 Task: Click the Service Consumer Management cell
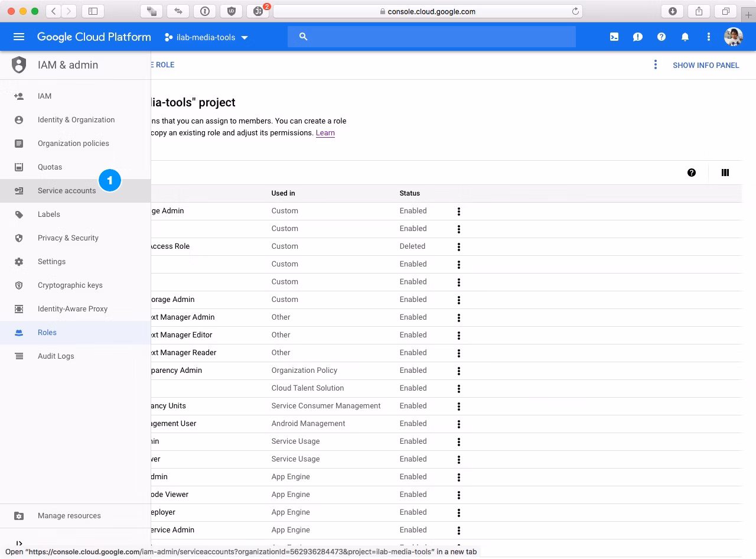pyautogui.click(x=326, y=406)
